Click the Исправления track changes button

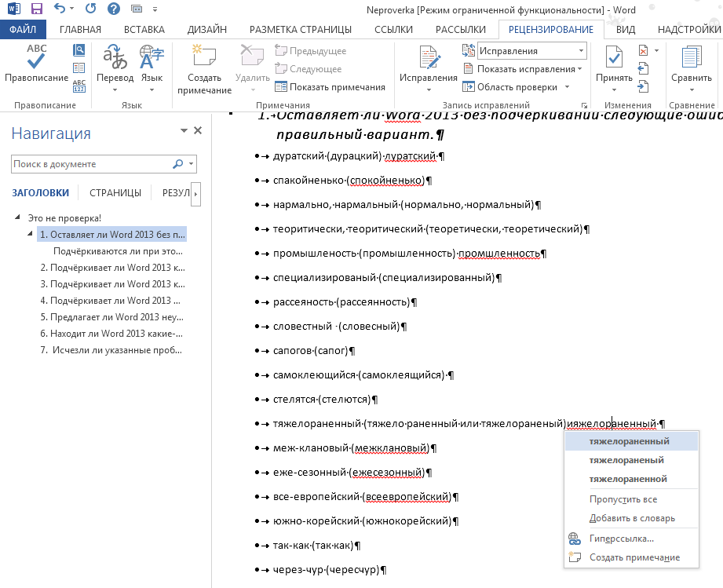click(x=429, y=68)
